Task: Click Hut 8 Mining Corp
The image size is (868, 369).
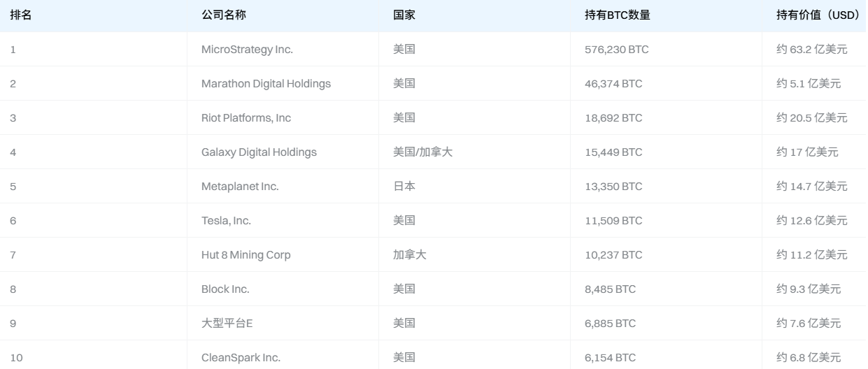Action: pyautogui.click(x=246, y=255)
